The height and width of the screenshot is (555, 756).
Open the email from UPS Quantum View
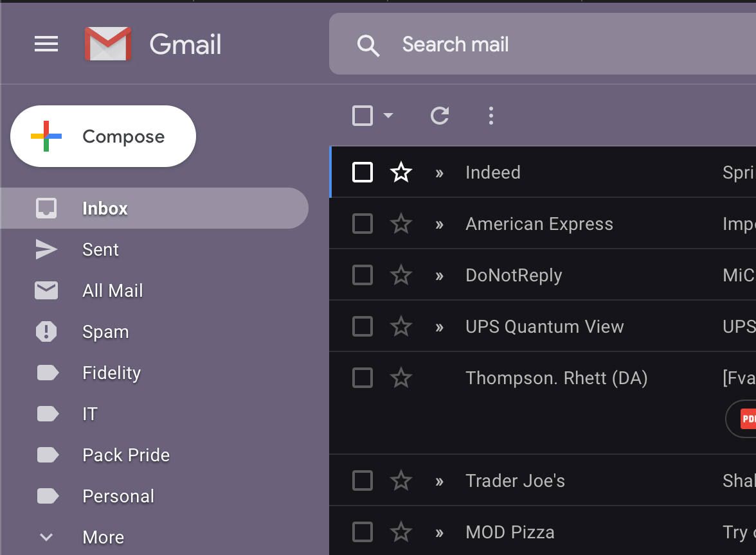543,326
